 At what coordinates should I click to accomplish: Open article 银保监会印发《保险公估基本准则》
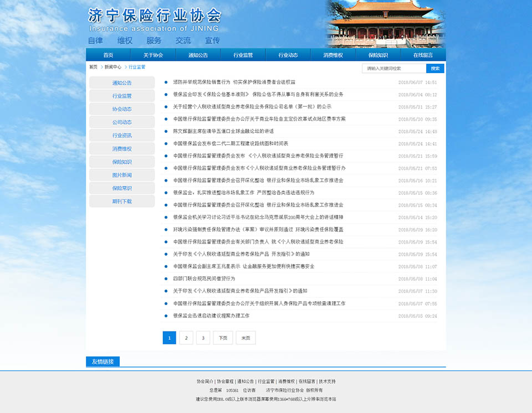coord(258,94)
